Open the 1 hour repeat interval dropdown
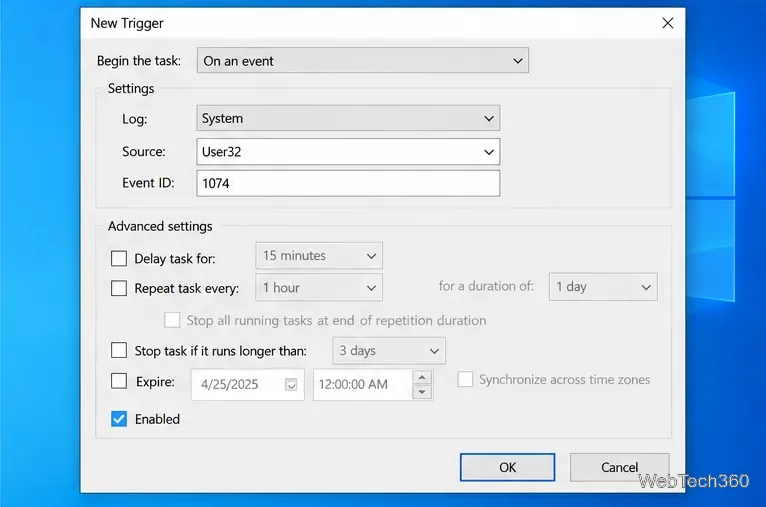 tap(319, 288)
